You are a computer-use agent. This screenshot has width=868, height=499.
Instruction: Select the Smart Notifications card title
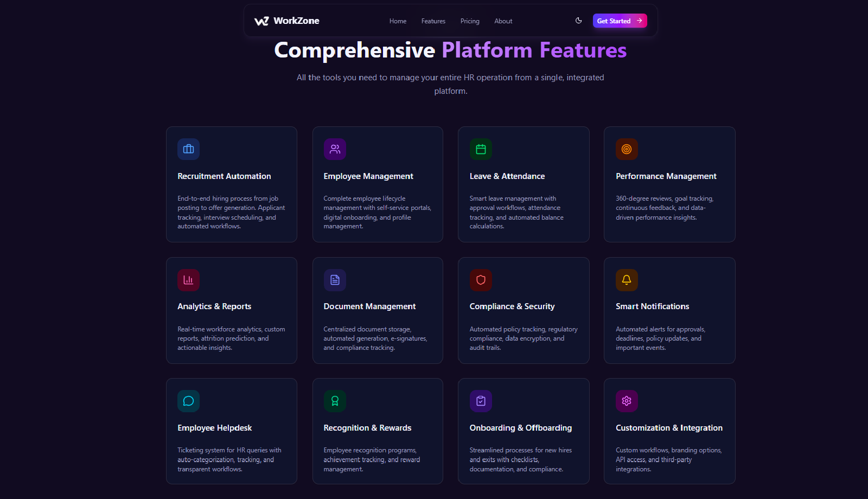(x=652, y=306)
